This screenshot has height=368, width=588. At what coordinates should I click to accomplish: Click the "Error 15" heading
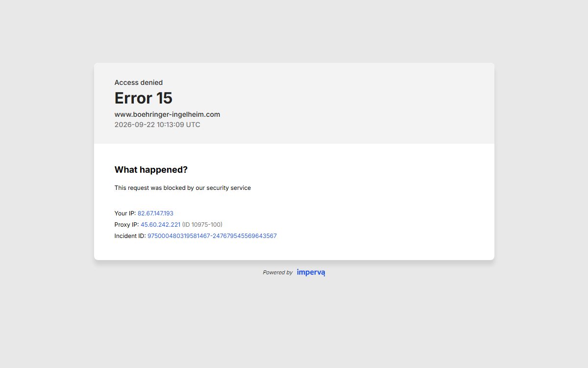(144, 98)
